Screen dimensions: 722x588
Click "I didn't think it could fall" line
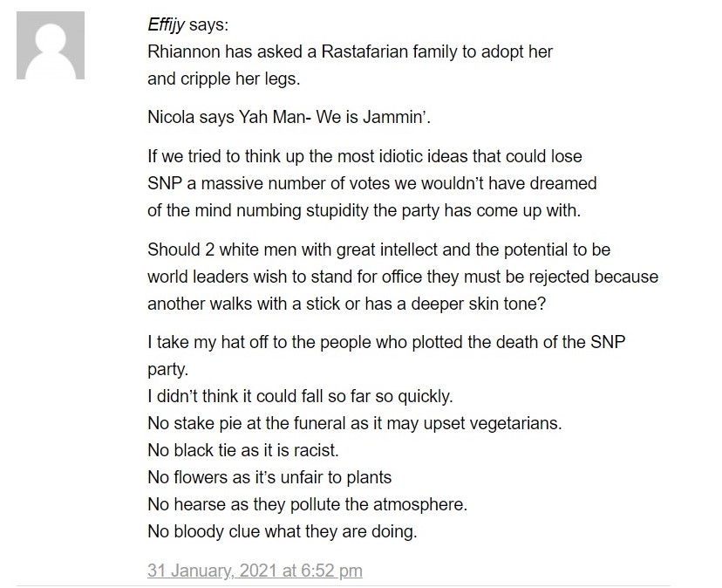coord(300,396)
